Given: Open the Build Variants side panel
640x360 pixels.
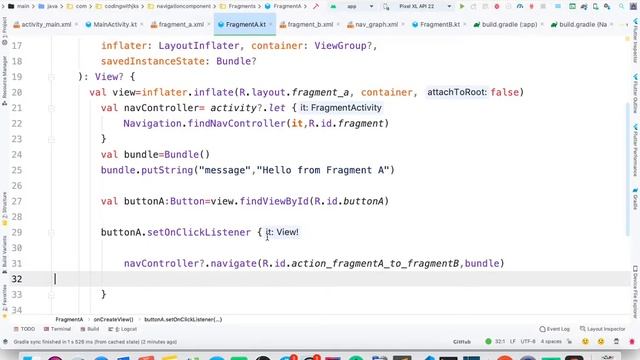Looking at the screenshot, I should 4,254.
